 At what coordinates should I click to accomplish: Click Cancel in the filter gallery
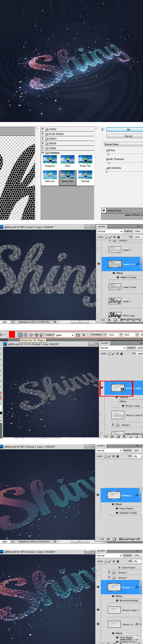click(125, 136)
